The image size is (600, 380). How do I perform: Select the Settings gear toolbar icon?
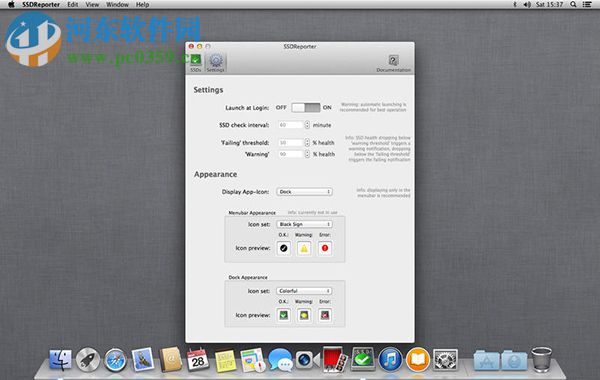pos(215,63)
